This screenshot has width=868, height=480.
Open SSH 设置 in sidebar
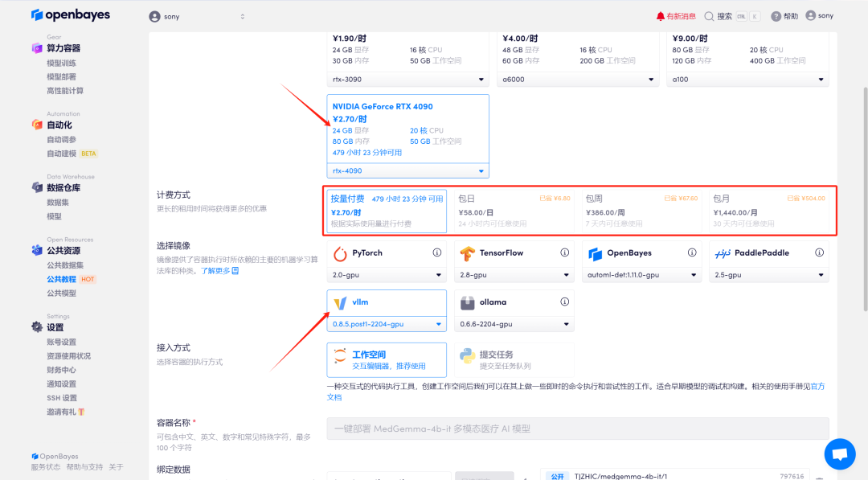click(62, 397)
